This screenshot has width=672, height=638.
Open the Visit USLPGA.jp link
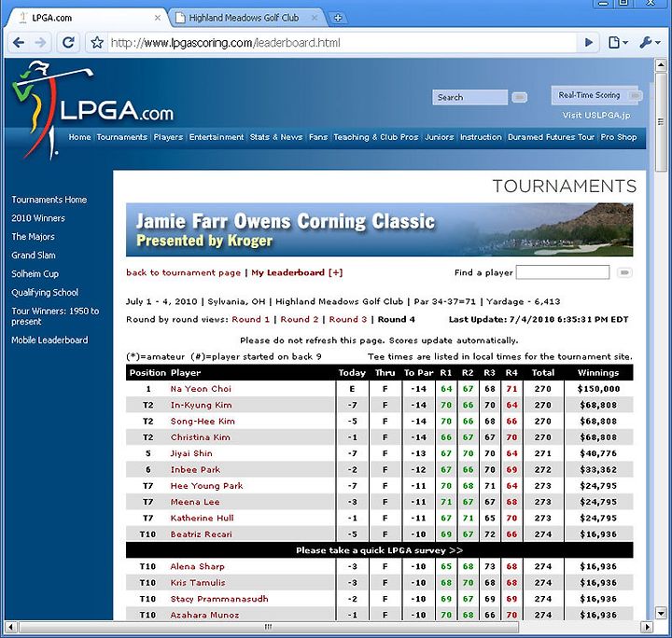pyautogui.click(x=596, y=115)
